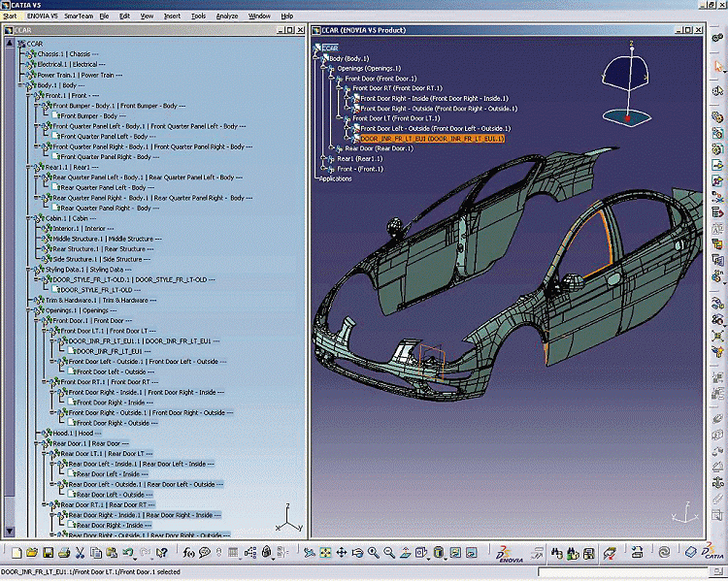Click the CATIA logo icon at bottom right
The image size is (728, 581).
point(711,553)
